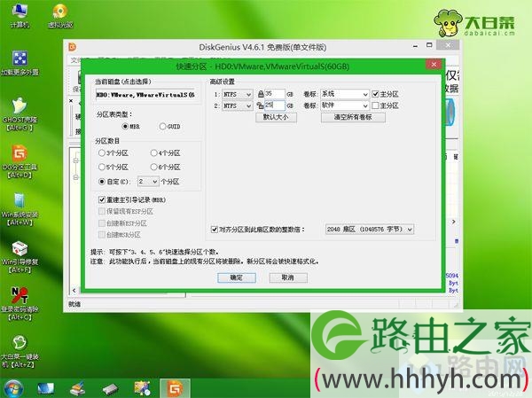The height and width of the screenshot is (398, 532).
Task: Launch 大白菜一键装机 desktop icon
Action: pos(20,352)
